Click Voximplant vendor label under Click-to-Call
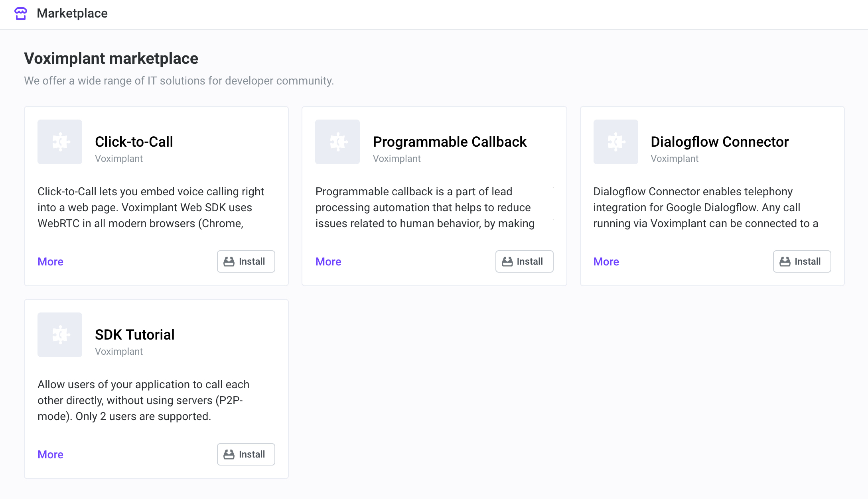The image size is (868, 499). click(119, 159)
